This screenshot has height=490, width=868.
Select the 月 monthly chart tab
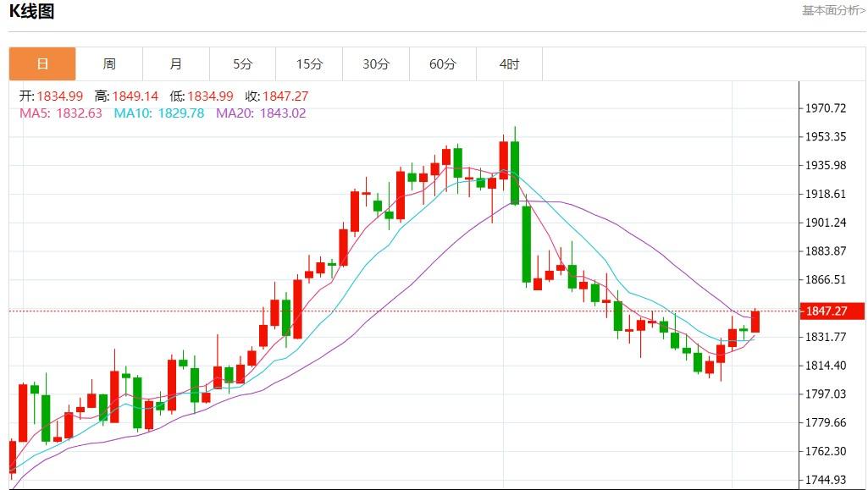tap(175, 64)
